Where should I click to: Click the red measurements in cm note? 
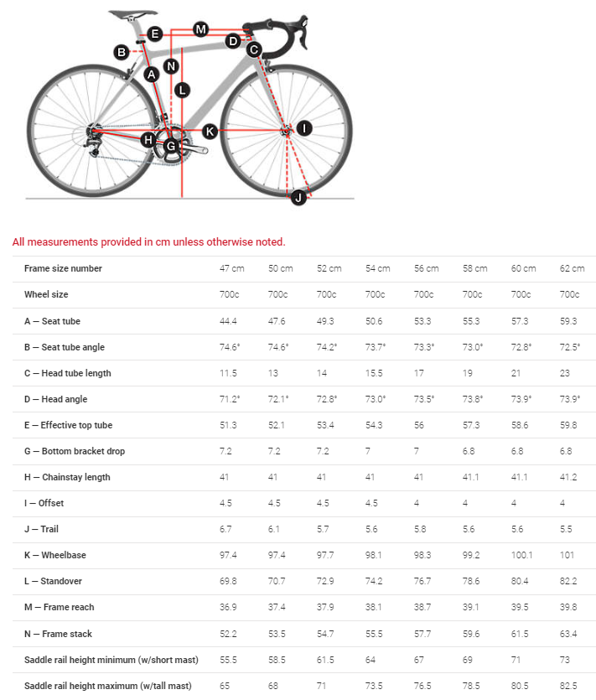coord(149,242)
